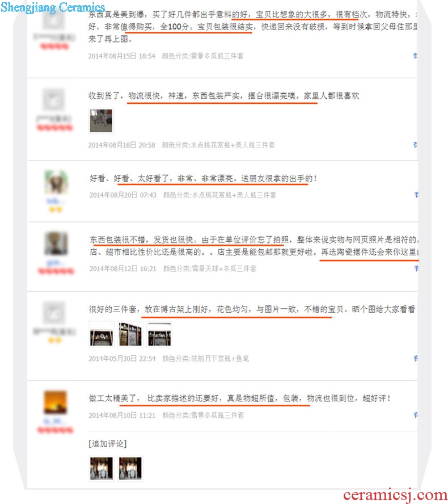Open second photo in 博古架 three-piece review

click(130, 334)
